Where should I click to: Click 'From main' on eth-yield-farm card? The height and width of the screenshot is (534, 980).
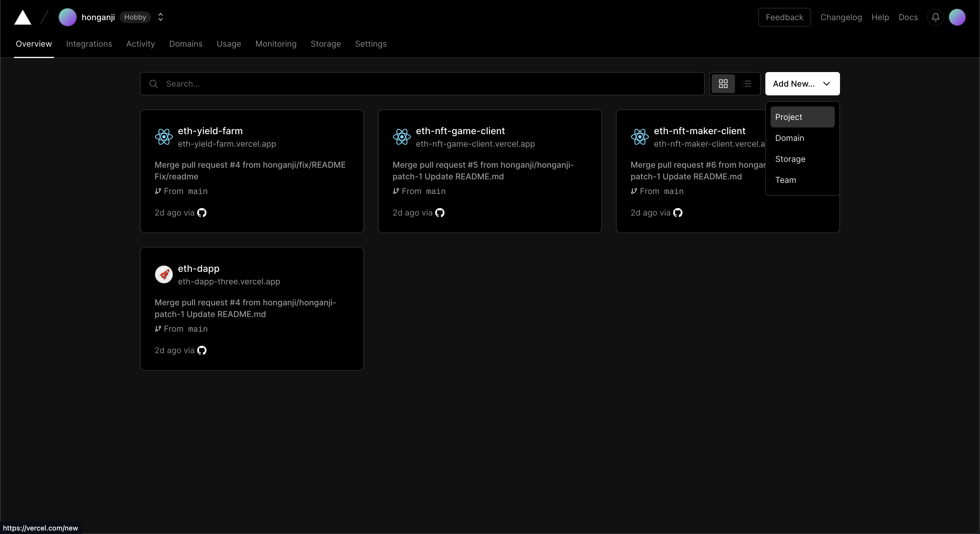pyautogui.click(x=186, y=191)
